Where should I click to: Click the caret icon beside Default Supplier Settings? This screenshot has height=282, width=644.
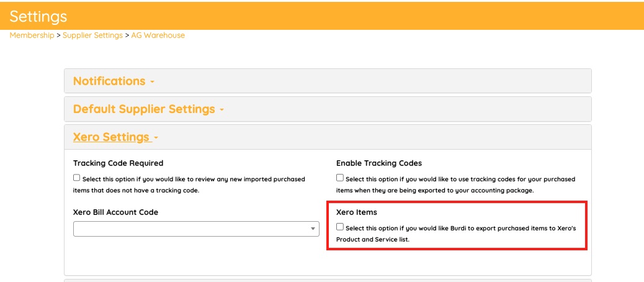(x=221, y=110)
